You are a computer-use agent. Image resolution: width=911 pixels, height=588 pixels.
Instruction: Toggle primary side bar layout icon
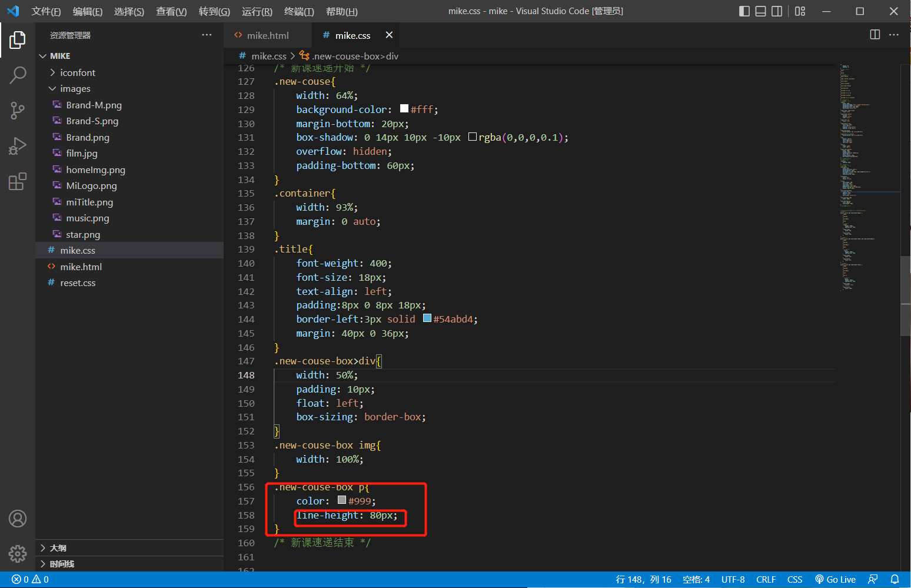(x=744, y=11)
